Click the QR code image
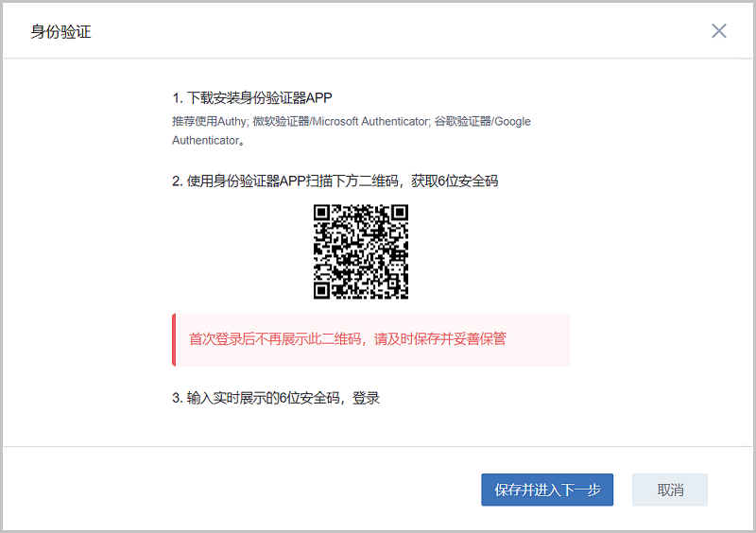The height and width of the screenshot is (533, 756). point(361,251)
